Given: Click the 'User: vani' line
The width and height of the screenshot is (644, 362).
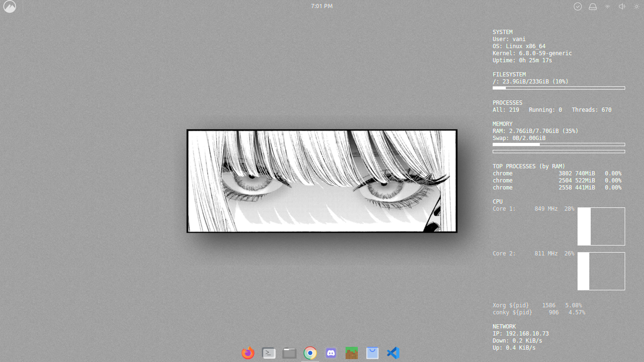Looking at the screenshot, I should point(509,39).
